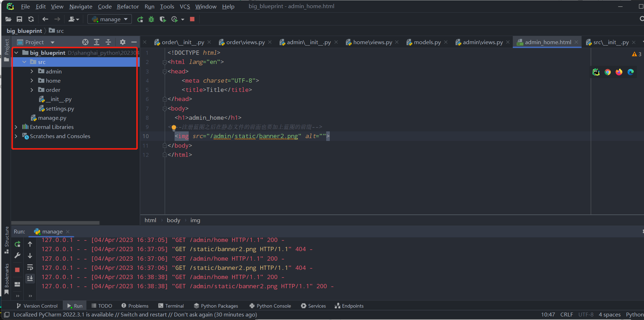
Task: Open Project panel gear options
Action: pos(122,42)
